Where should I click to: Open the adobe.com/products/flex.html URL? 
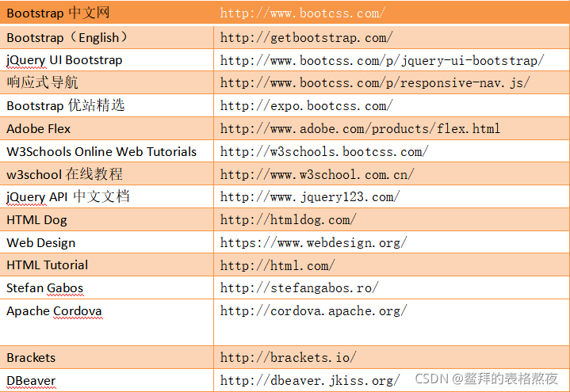(x=360, y=128)
